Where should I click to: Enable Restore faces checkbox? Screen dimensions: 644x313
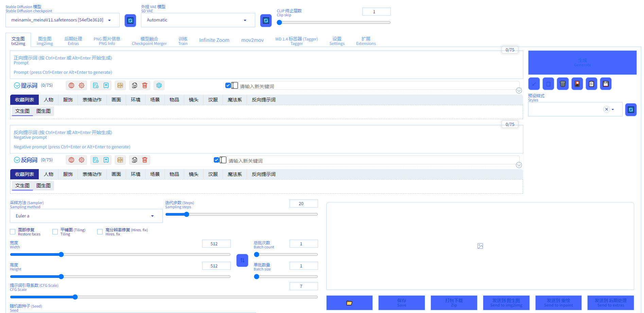[13, 232]
